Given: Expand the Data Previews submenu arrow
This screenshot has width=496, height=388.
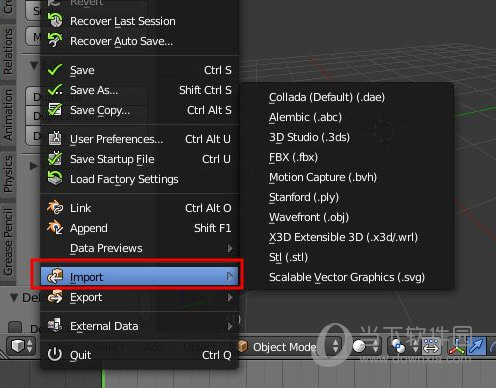Looking at the screenshot, I should point(230,248).
